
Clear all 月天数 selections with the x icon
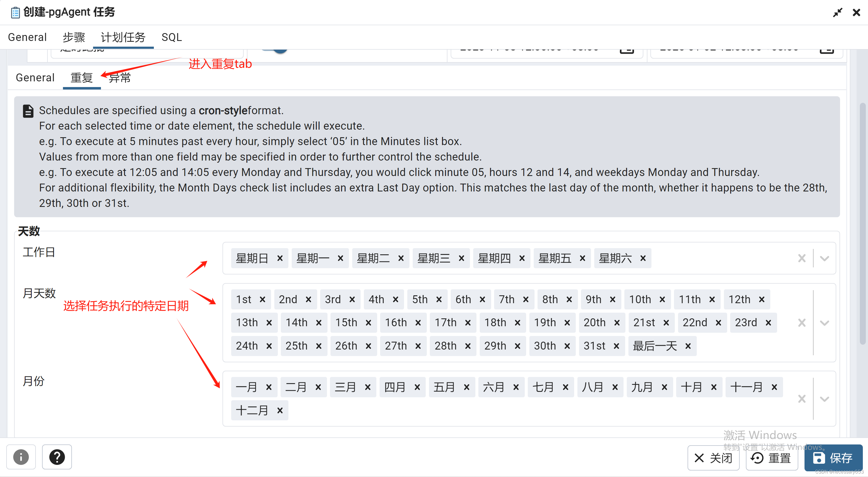tap(802, 323)
